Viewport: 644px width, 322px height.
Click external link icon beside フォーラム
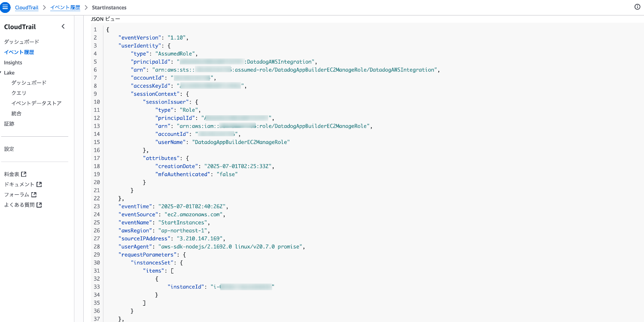coord(34,195)
